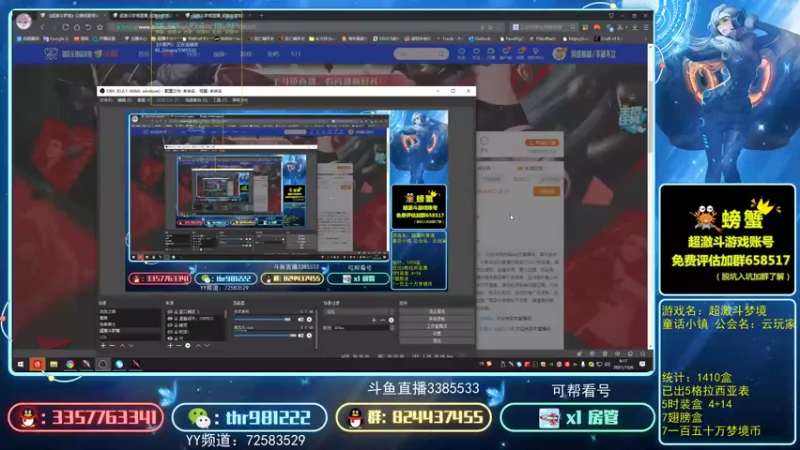The width and height of the screenshot is (800, 450).
Task: Click 开始录制 start recording button in OBS
Action: [437, 319]
